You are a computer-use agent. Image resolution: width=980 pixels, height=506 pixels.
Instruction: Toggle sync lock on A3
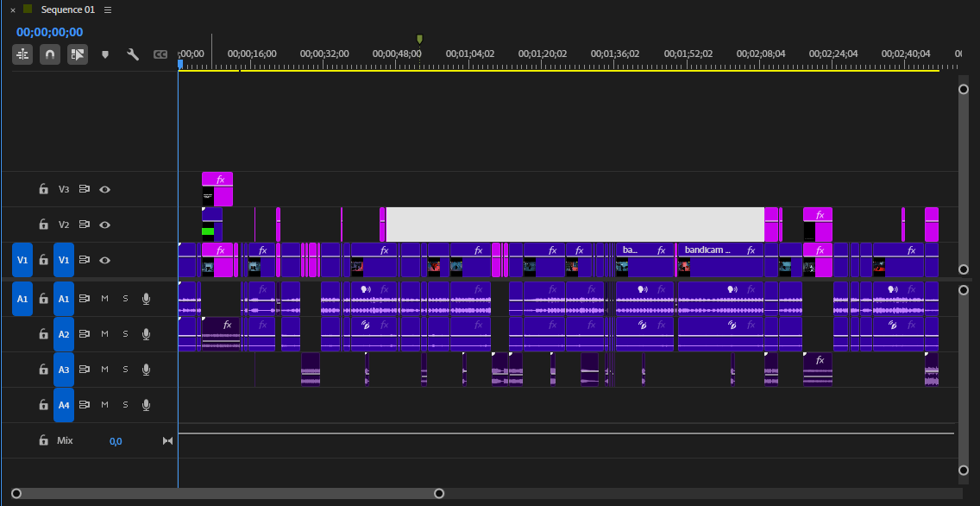coord(85,370)
